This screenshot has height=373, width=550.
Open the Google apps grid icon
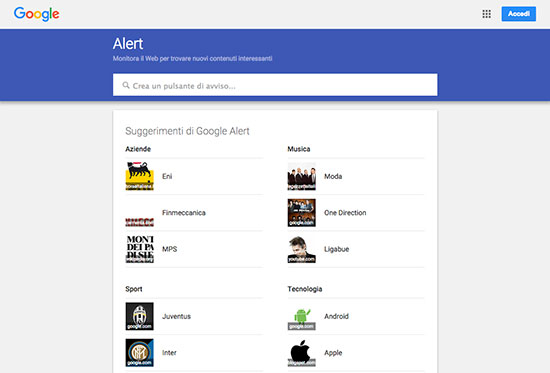coord(487,14)
